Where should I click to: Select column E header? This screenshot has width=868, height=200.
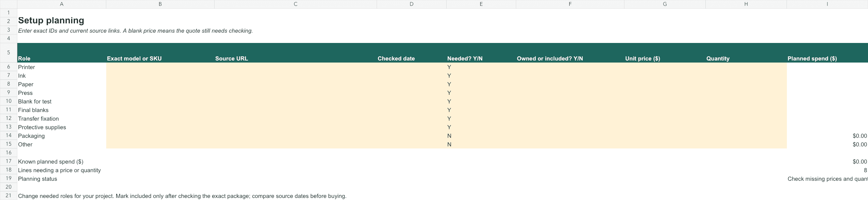pos(481,4)
